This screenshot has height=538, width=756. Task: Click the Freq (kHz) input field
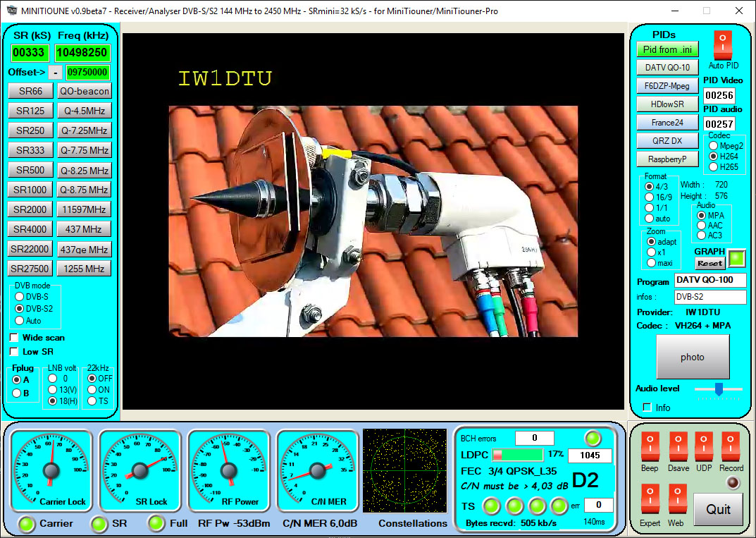pyautogui.click(x=82, y=53)
